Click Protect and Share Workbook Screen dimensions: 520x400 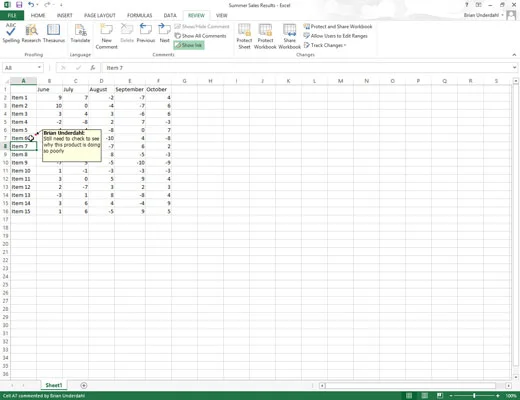click(x=338, y=26)
